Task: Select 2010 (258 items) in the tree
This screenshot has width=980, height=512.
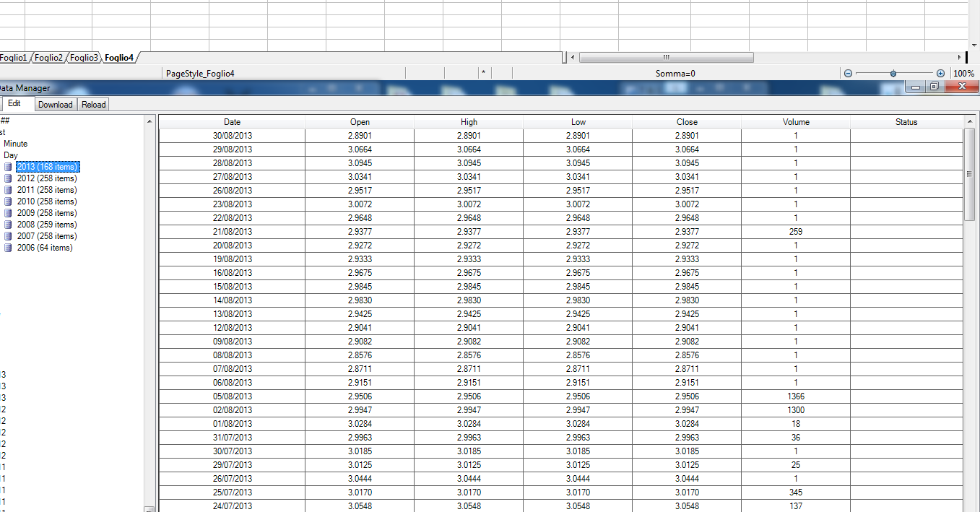Action: [47, 201]
